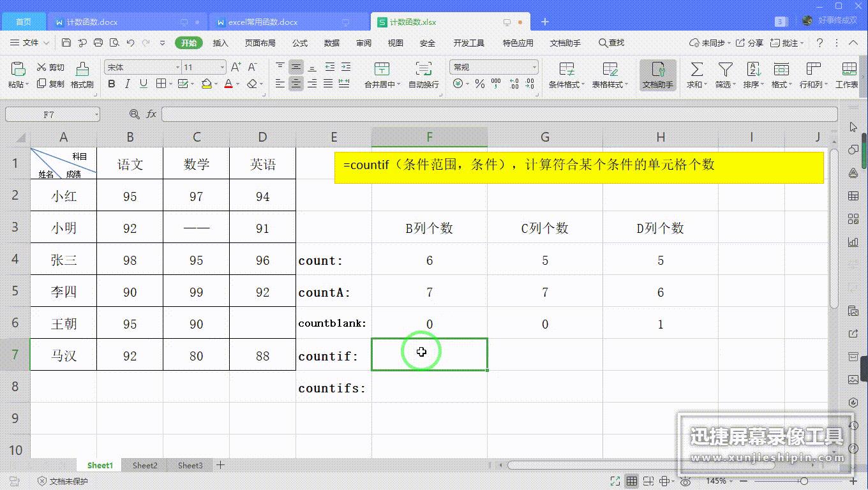Add a new sheet with plus button
The image size is (868, 490).
pos(220,465)
